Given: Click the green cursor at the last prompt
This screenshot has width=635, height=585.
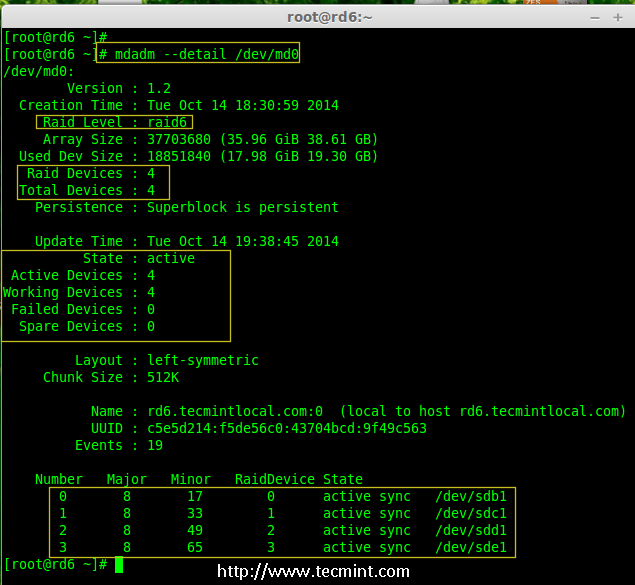Looking at the screenshot, I should (118, 565).
